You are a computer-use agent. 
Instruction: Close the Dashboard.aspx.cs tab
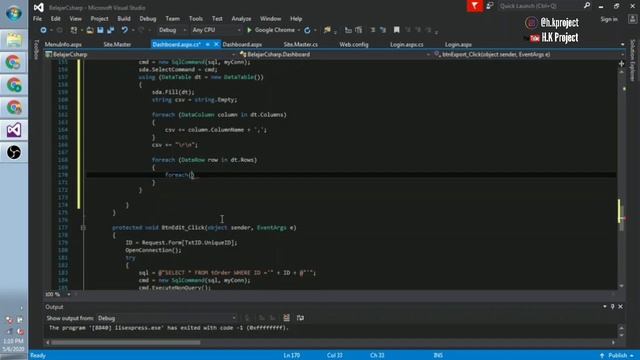coord(216,44)
